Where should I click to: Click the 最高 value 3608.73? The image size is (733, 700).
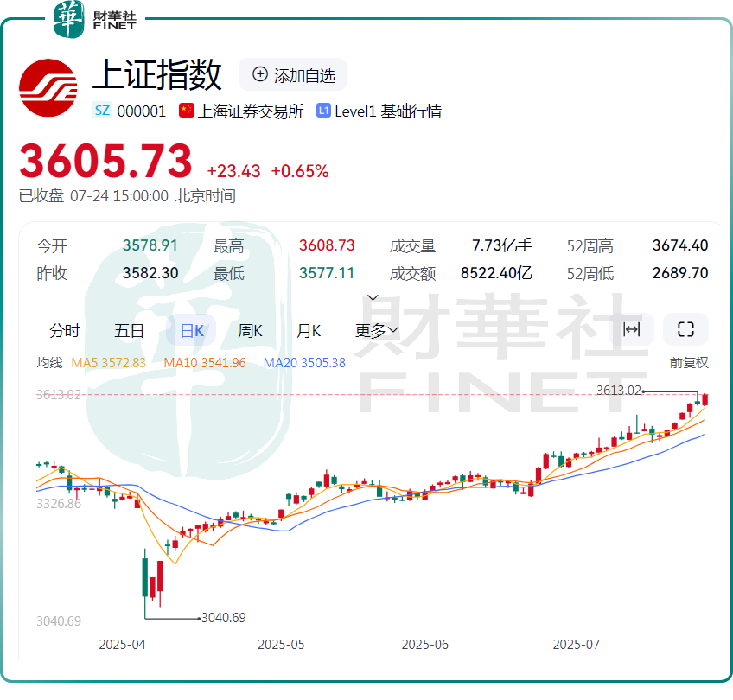pyautogui.click(x=327, y=245)
